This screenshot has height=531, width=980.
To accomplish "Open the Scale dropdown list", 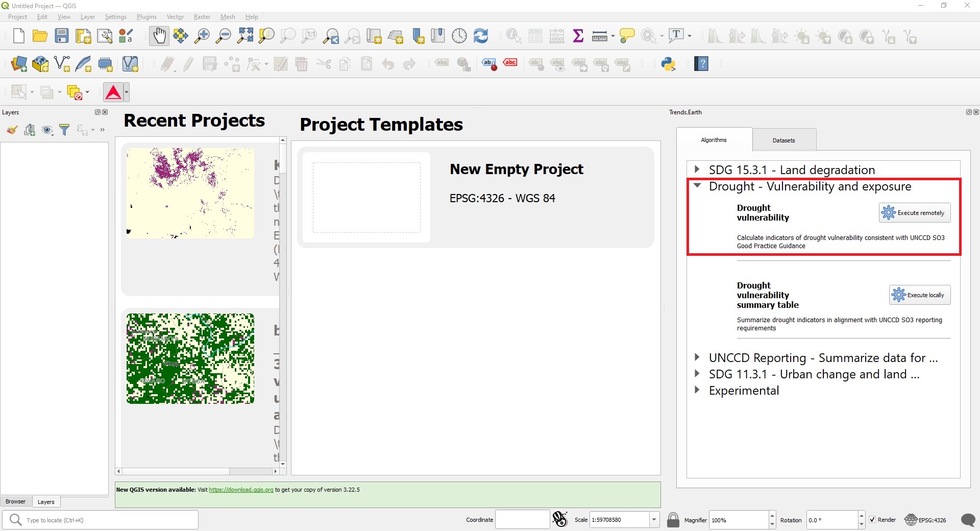I will pos(654,520).
